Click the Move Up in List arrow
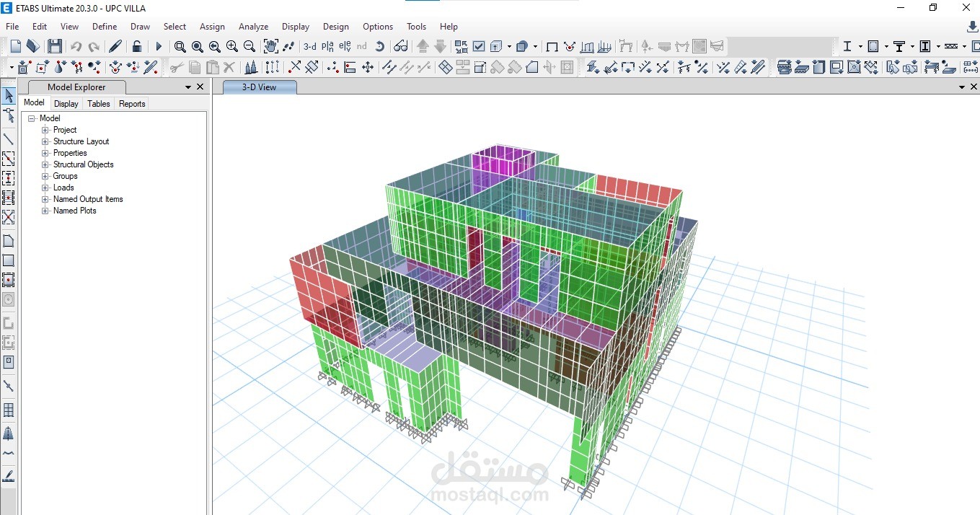 click(x=423, y=46)
